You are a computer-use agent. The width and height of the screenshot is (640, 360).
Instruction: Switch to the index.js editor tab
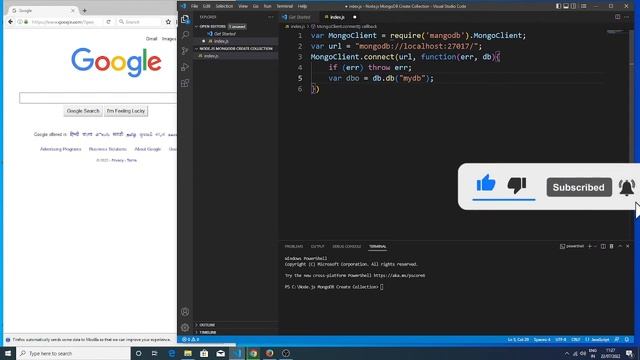click(x=337, y=17)
